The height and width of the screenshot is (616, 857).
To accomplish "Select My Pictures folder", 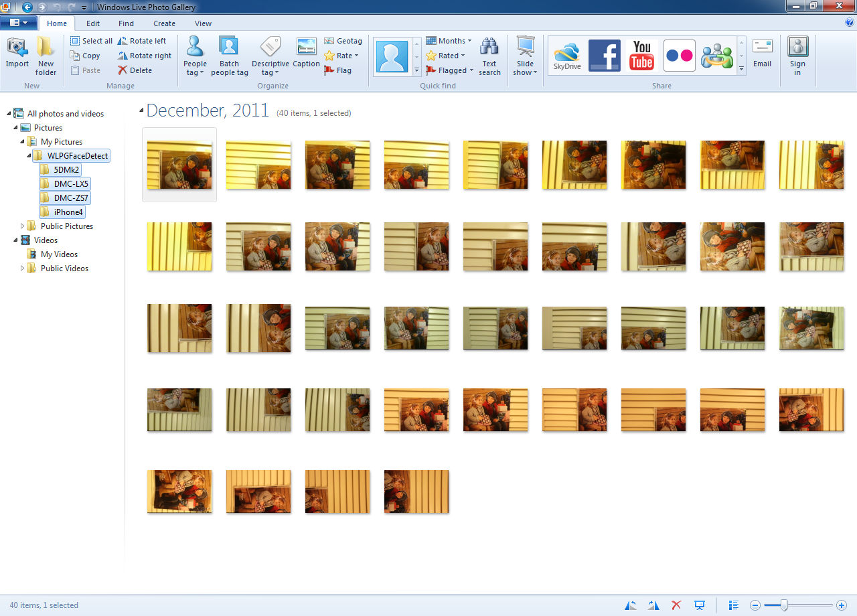I will [62, 142].
